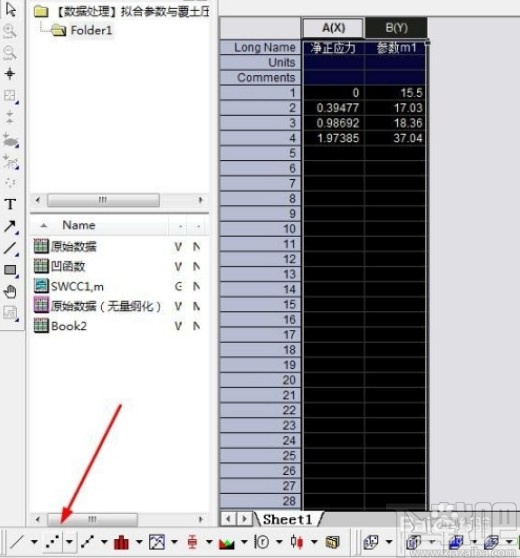This screenshot has height=558, width=520.
Task: Select the Pointer tool
Action: 10,10
